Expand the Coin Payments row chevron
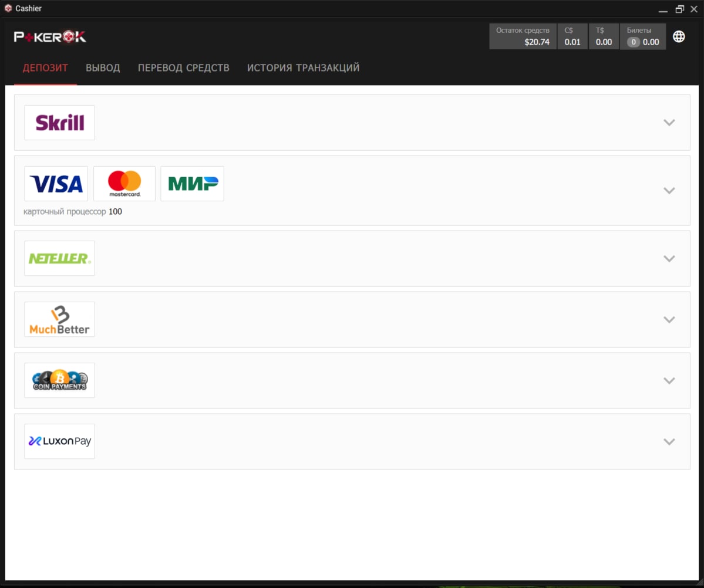This screenshot has width=704, height=588. point(669,381)
